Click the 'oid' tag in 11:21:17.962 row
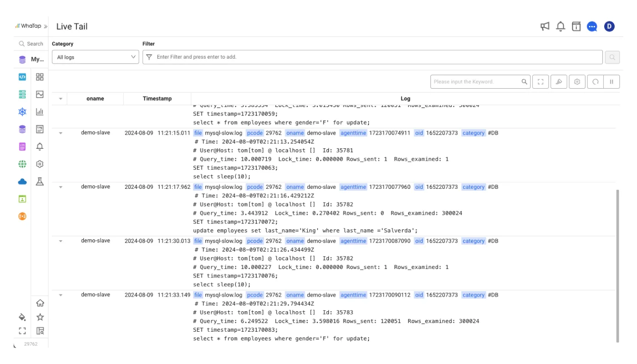The width and height of the screenshot is (637, 364). 419,187
